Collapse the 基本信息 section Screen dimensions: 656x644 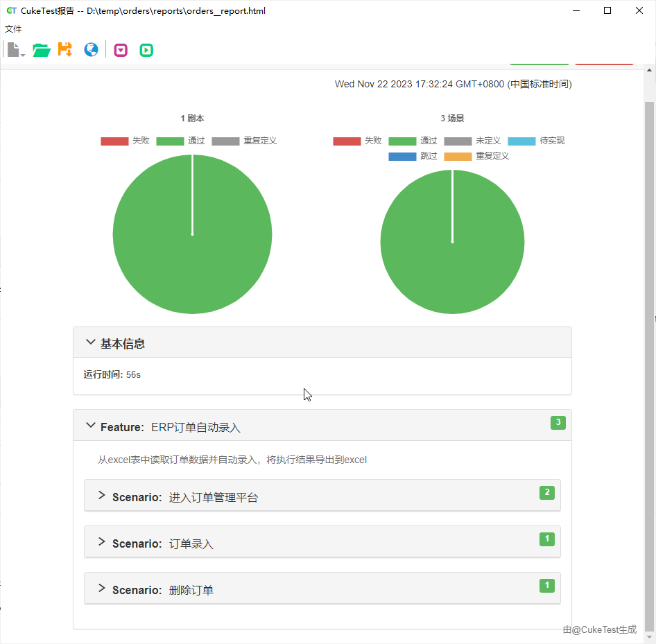click(x=90, y=342)
